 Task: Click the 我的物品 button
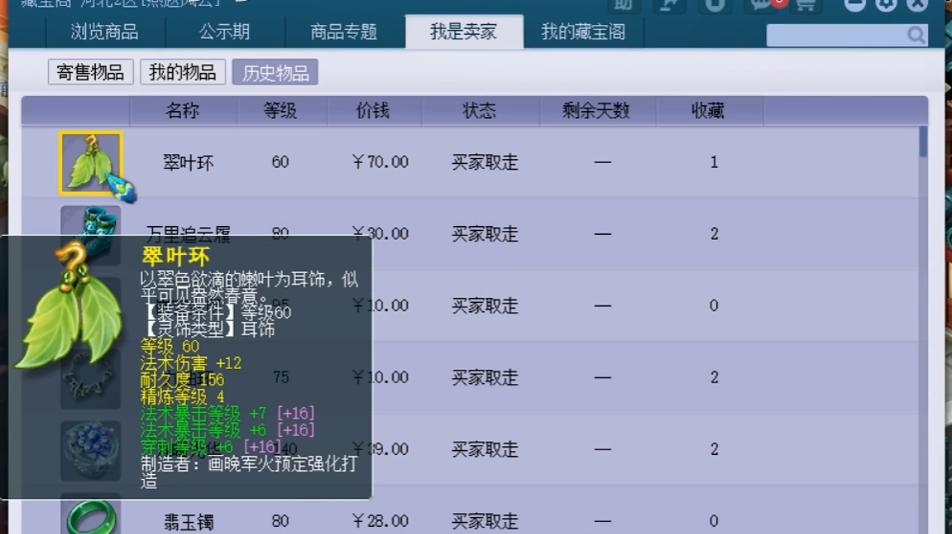tap(183, 72)
